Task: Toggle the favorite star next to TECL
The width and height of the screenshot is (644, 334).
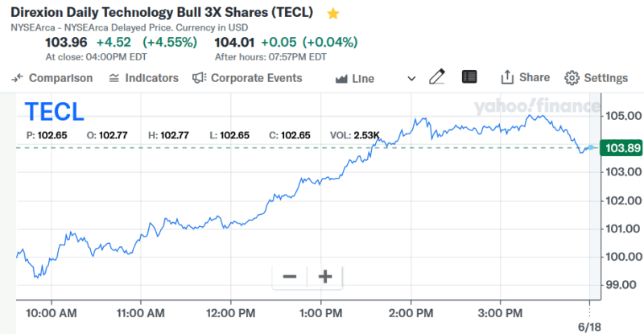Action: tap(333, 14)
